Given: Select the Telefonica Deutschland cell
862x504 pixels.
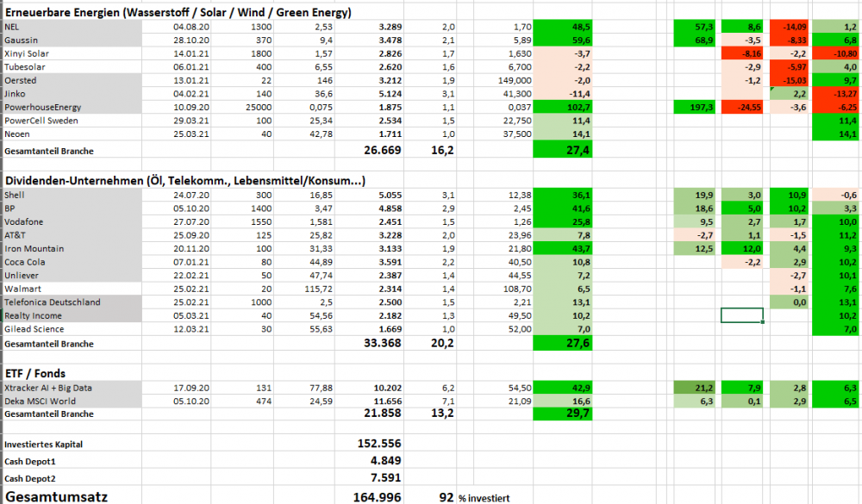Looking at the screenshot, I should pos(72,302).
